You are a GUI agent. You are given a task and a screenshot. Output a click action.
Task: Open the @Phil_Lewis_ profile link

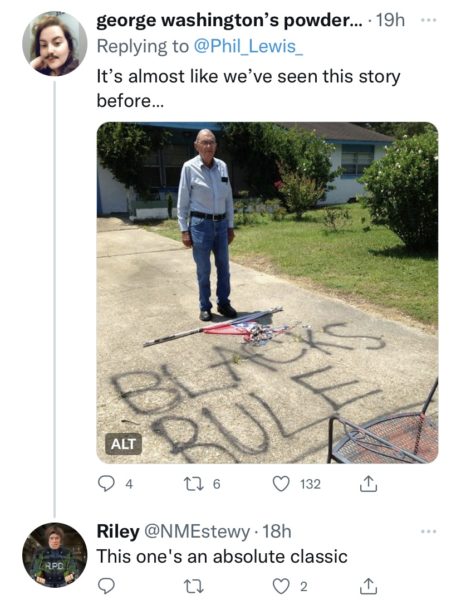click(x=249, y=47)
